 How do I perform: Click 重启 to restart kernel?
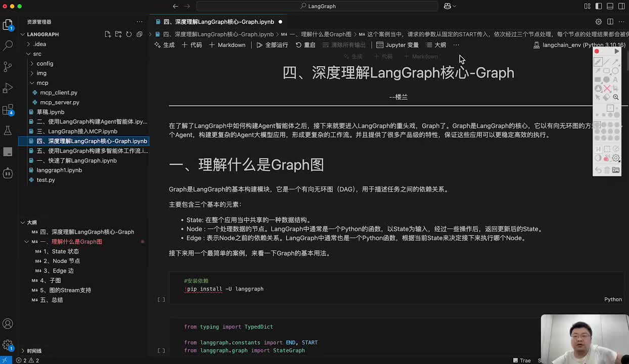(305, 45)
